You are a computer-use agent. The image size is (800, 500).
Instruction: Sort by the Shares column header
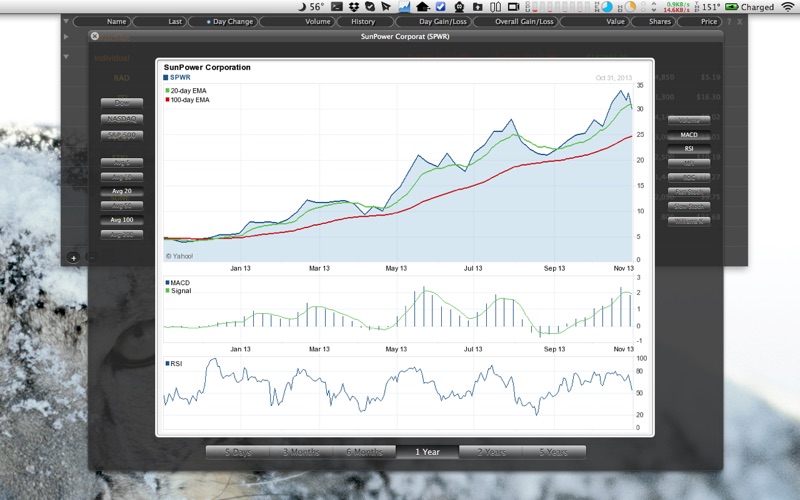point(654,21)
